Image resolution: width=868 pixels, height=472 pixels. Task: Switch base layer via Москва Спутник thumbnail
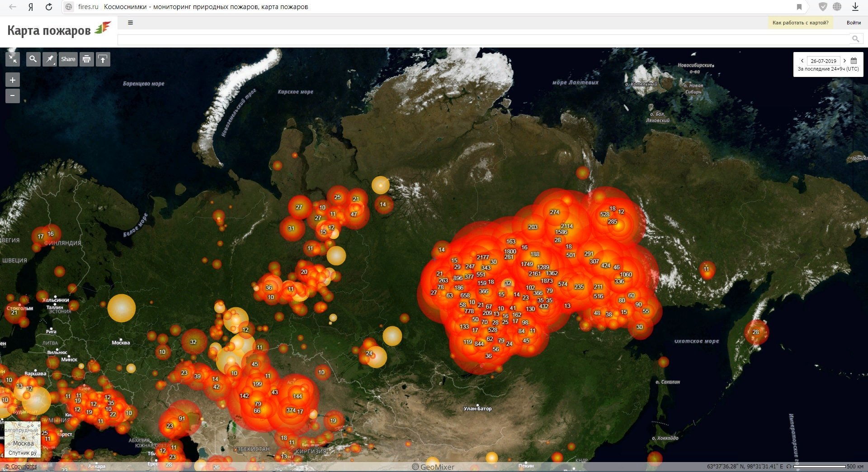(23, 439)
